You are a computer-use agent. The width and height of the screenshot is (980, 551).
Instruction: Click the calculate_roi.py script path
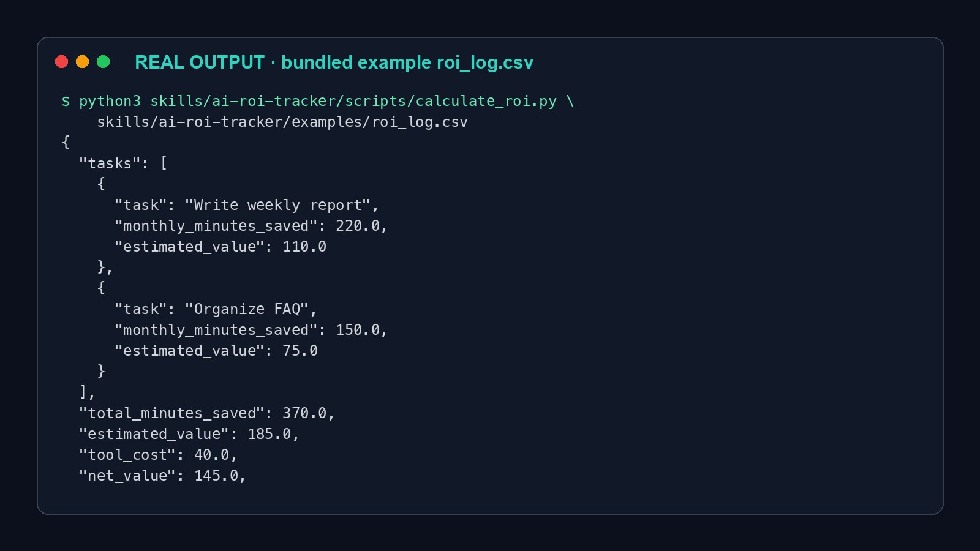click(353, 101)
